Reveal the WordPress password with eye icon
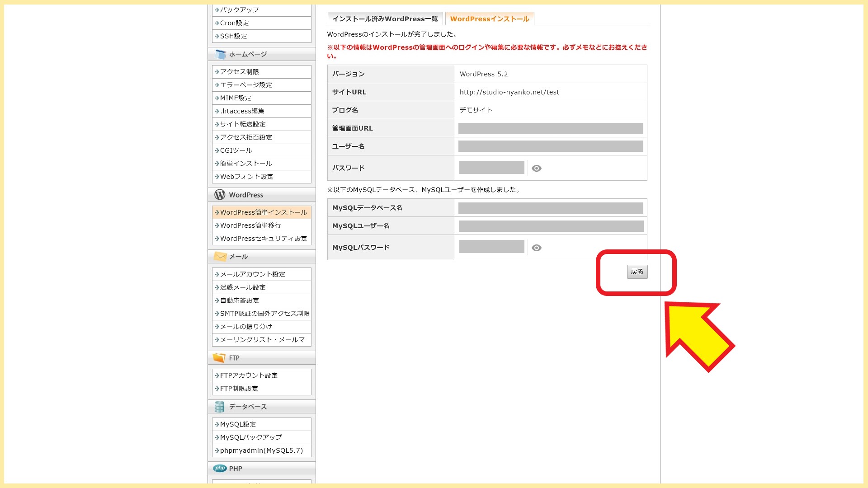 pyautogui.click(x=537, y=168)
